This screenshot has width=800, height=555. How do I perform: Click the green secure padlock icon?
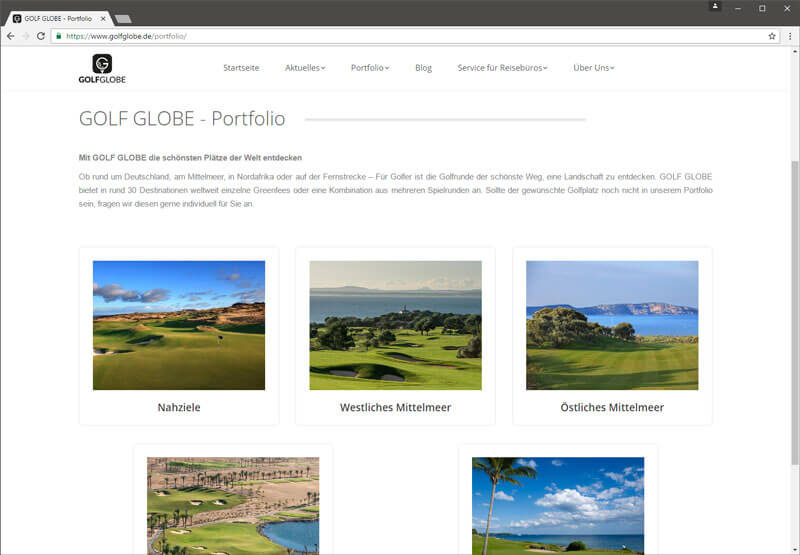(x=59, y=36)
